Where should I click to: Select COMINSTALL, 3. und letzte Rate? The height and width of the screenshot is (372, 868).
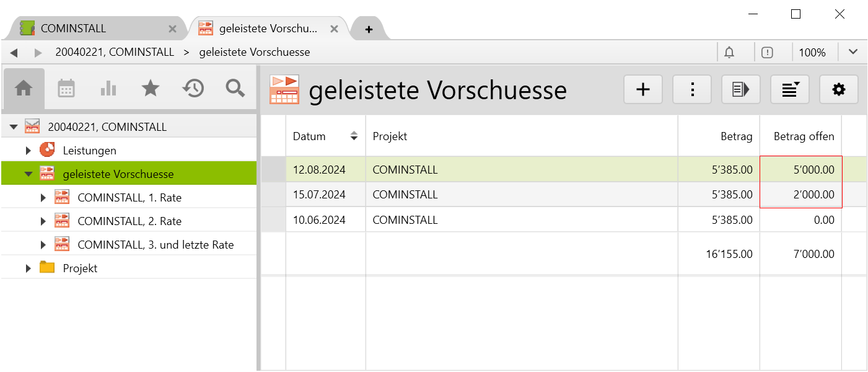click(156, 245)
